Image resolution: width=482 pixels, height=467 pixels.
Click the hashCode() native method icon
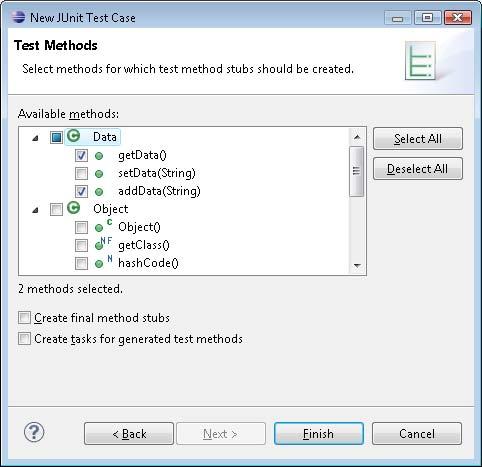pos(103,262)
